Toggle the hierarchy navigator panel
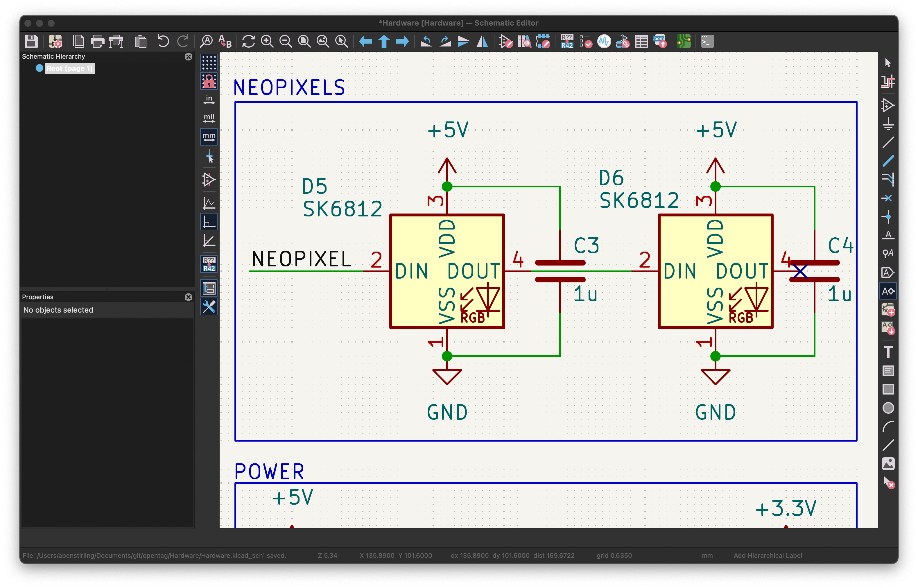Viewport: 918px width, 588px height. pyautogui.click(x=209, y=288)
